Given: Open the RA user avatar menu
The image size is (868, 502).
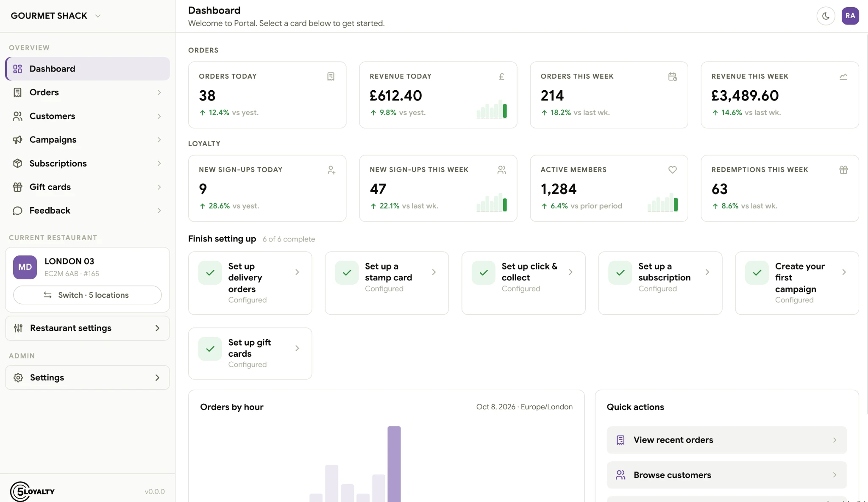Looking at the screenshot, I should coord(850,16).
